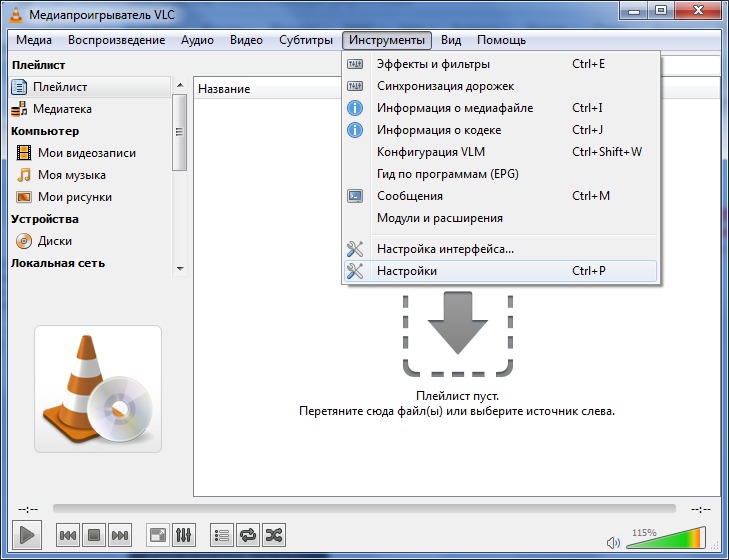Open Сообщения window entry

[501, 196]
